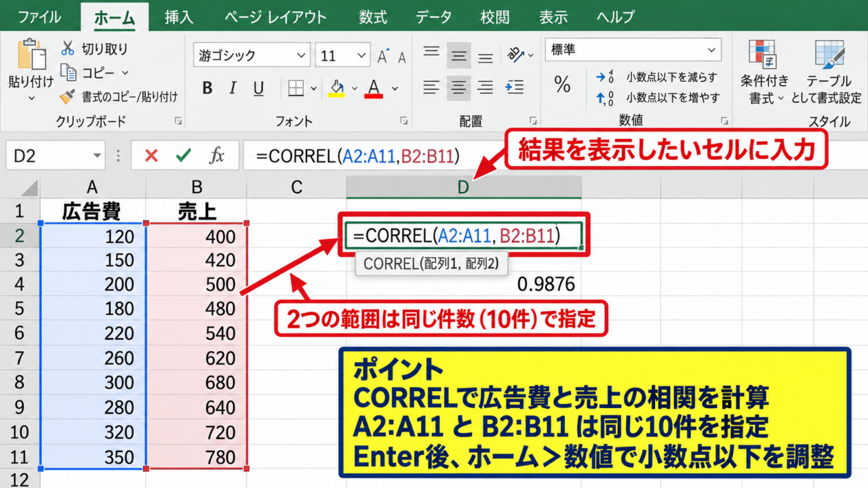This screenshot has height=488, width=868.
Task: Select row 5 via its row header
Action: (x=19, y=309)
